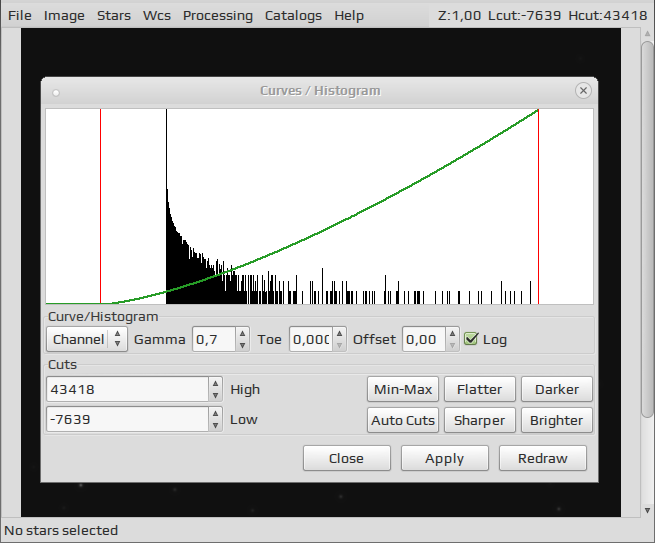Click the Close button

pos(347,458)
